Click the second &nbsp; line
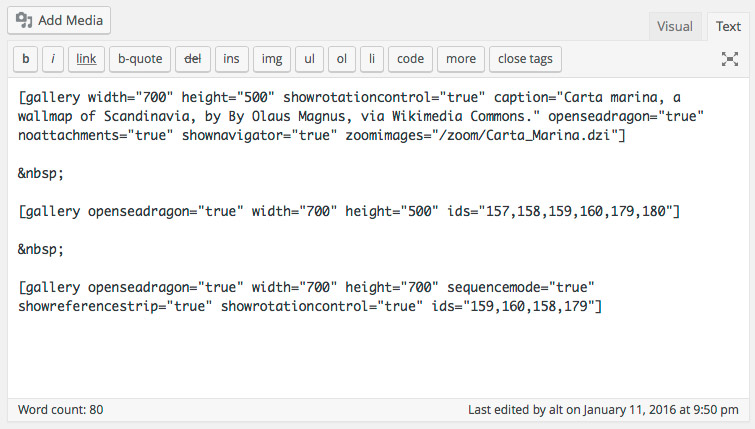The width and height of the screenshot is (755, 429). click(41, 249)
